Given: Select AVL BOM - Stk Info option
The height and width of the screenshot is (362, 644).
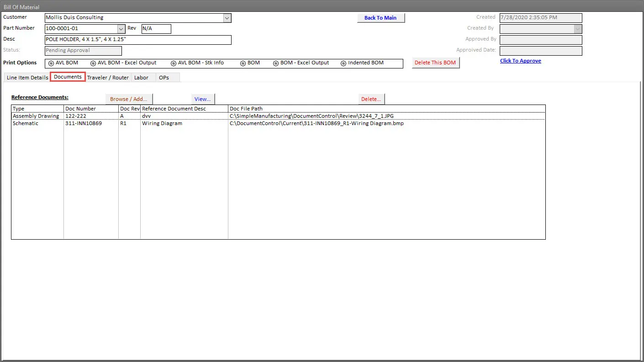Looking at the screenshot, I should coord(174,63).
